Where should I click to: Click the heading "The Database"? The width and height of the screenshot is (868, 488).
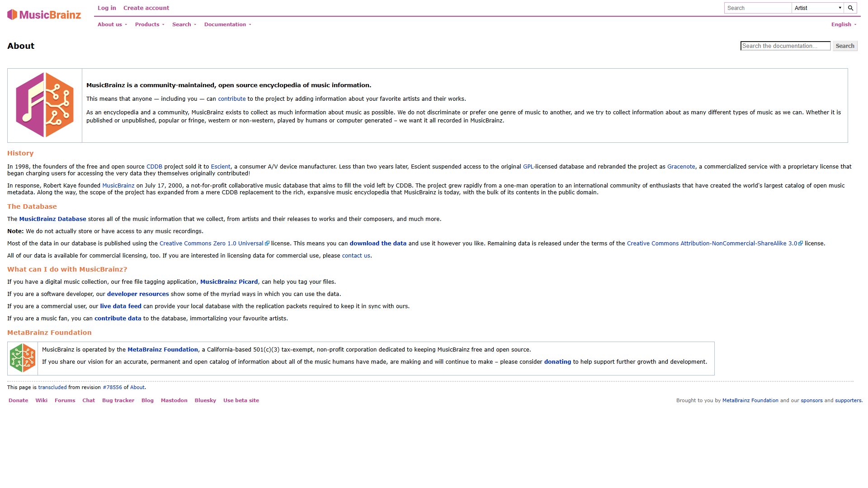[x=32, y=207]
